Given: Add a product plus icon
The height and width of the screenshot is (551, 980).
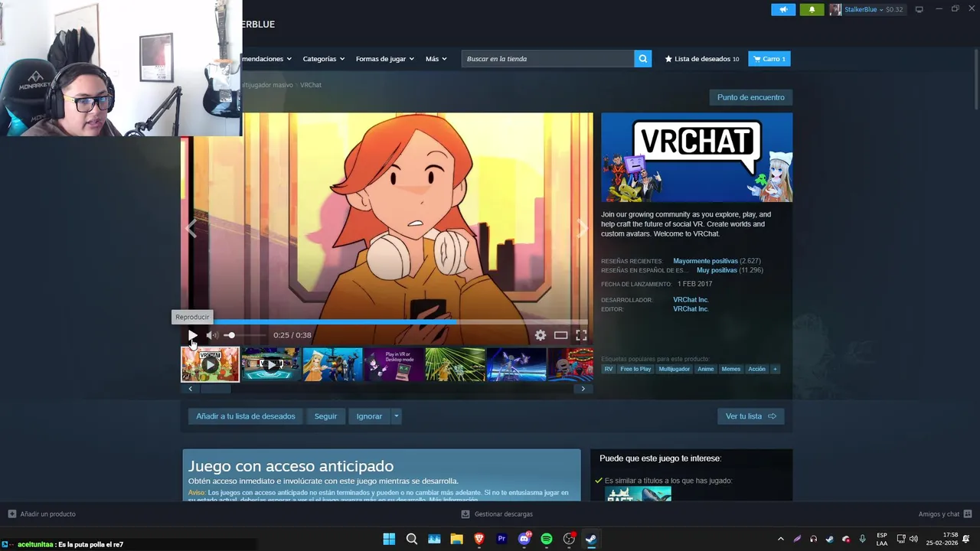Looking at the screenshot, I should pyautogui.click(x=11, y=514).
